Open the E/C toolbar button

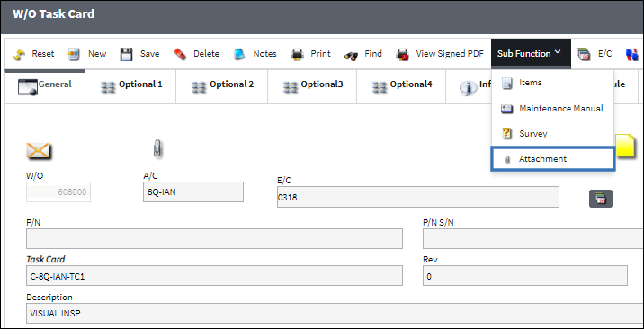(x=595, y=54)
